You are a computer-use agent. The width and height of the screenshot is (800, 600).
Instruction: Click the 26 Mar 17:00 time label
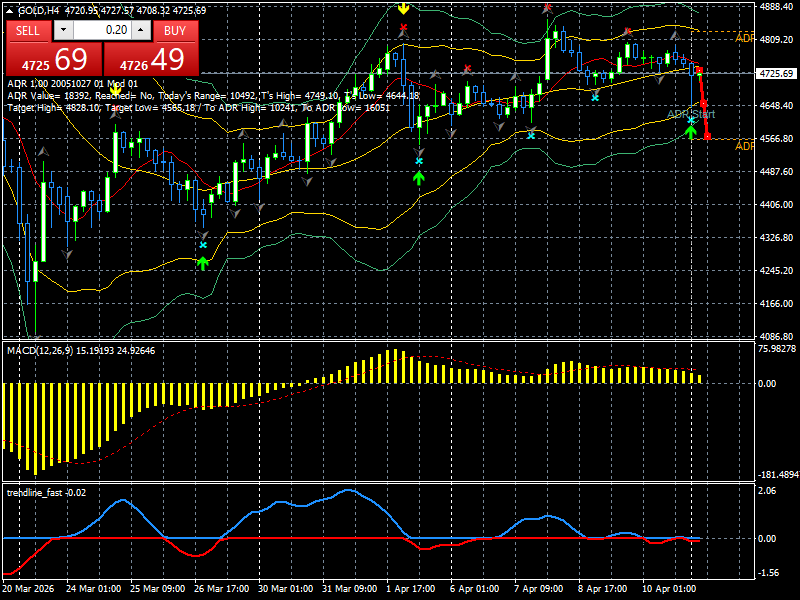pyautogui.click(x=221, y=588)
